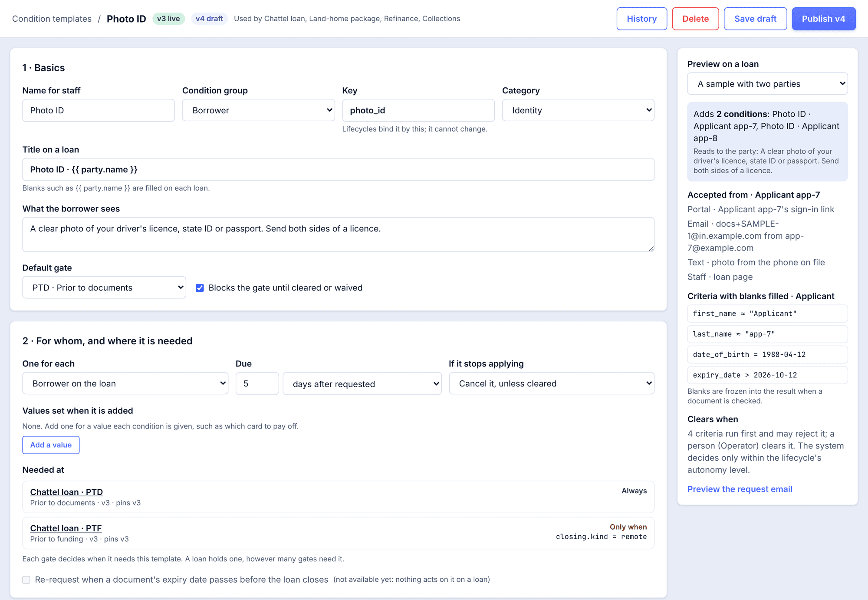Open the Default gate dropdown
The height and width of the screenshot is (600, 868).
pyautogui.click(x=104, y=287)
